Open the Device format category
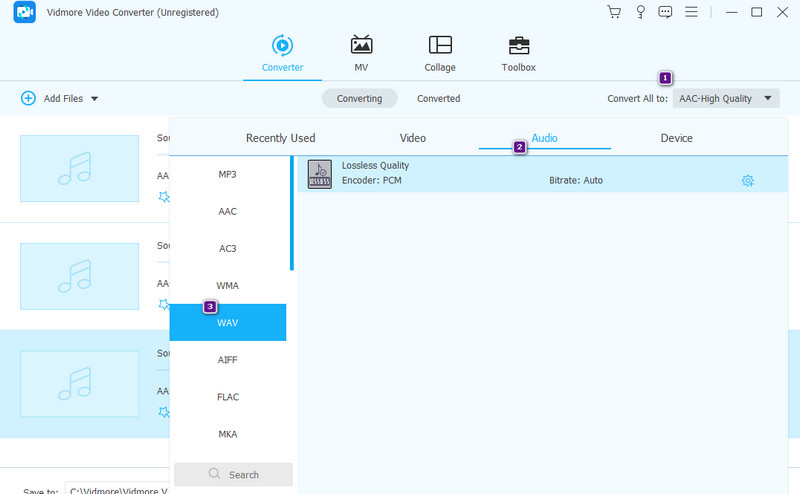 coord(676,138)
